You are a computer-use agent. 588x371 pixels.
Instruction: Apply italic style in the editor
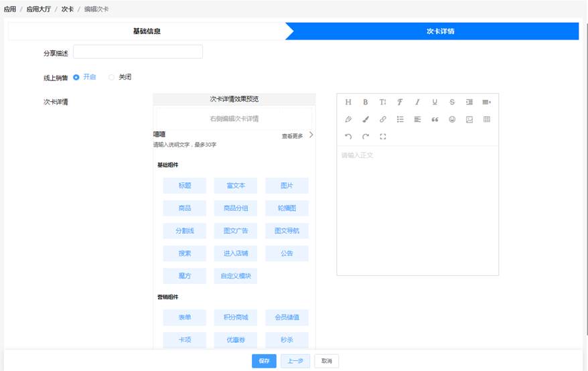pos(417,102)
